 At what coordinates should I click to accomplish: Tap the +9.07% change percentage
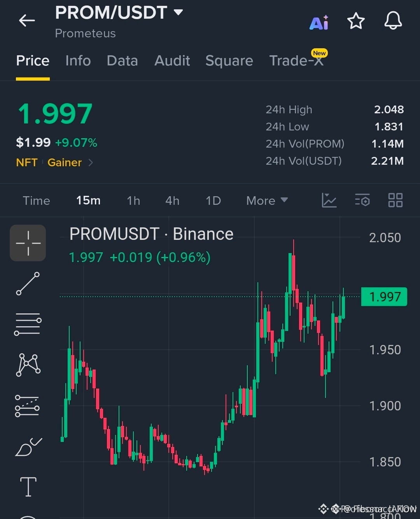(x=76, y=143)
